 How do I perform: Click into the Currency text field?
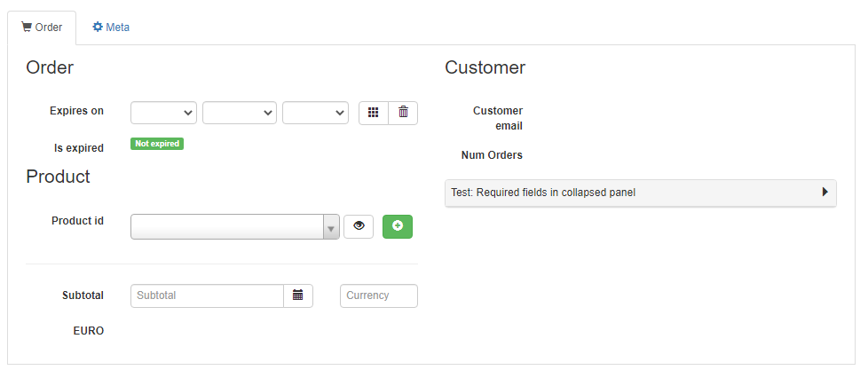point(378,295)
